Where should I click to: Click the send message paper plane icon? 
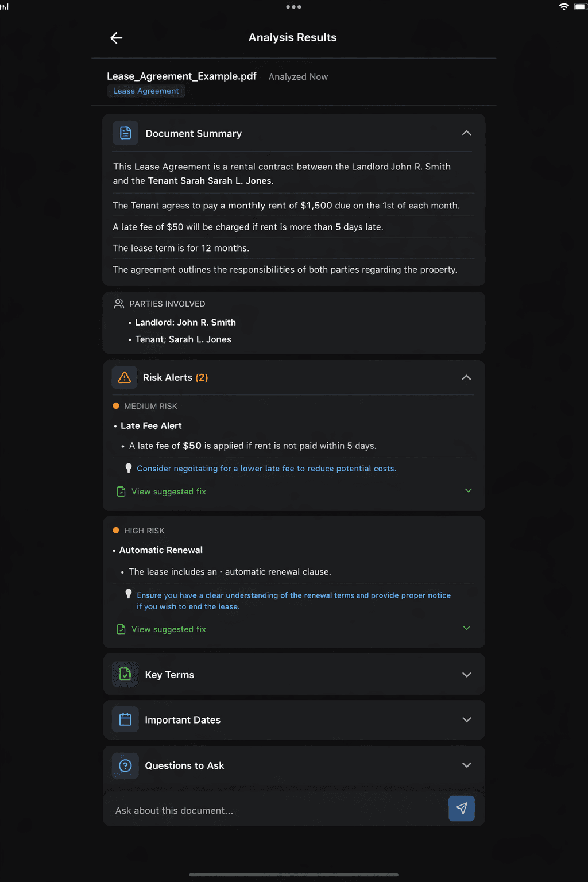coord(462,808)
